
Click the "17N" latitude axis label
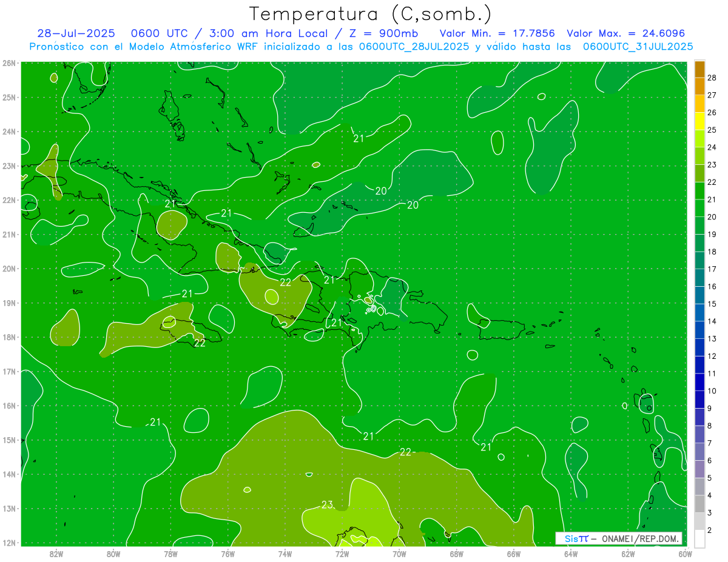(x=9, y=372)
